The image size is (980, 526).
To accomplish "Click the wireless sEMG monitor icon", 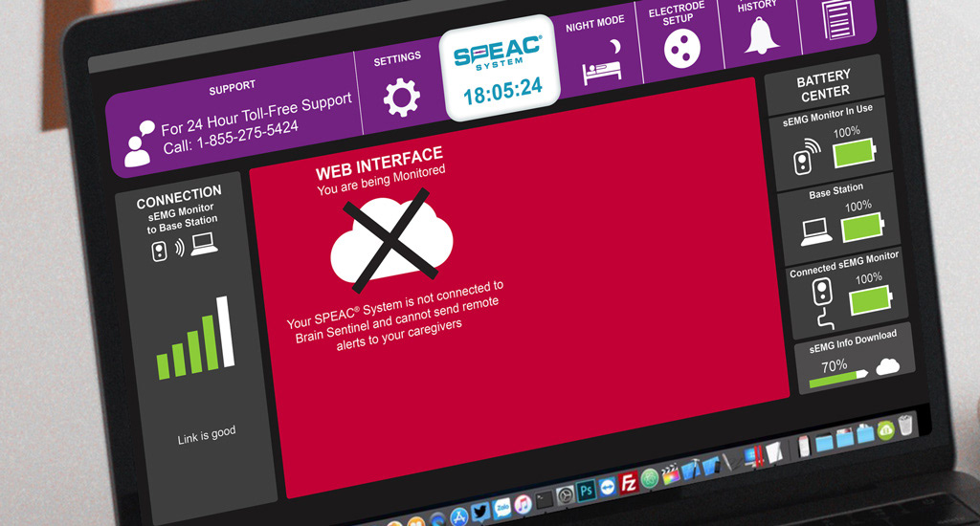I will point(807,157).
